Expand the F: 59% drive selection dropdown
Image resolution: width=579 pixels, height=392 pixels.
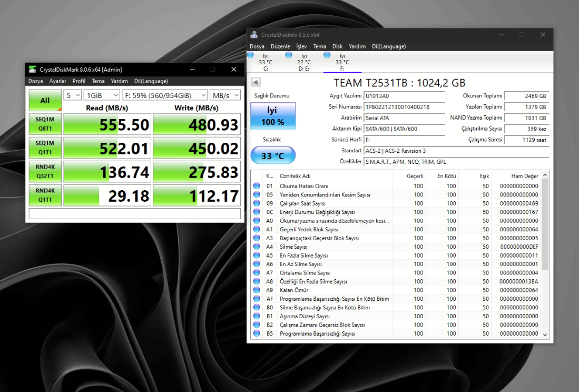[x=164, y=95]
